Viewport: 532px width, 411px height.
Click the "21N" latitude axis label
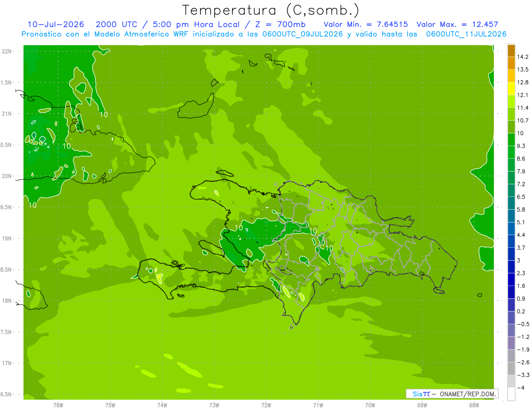click(7, 114)
